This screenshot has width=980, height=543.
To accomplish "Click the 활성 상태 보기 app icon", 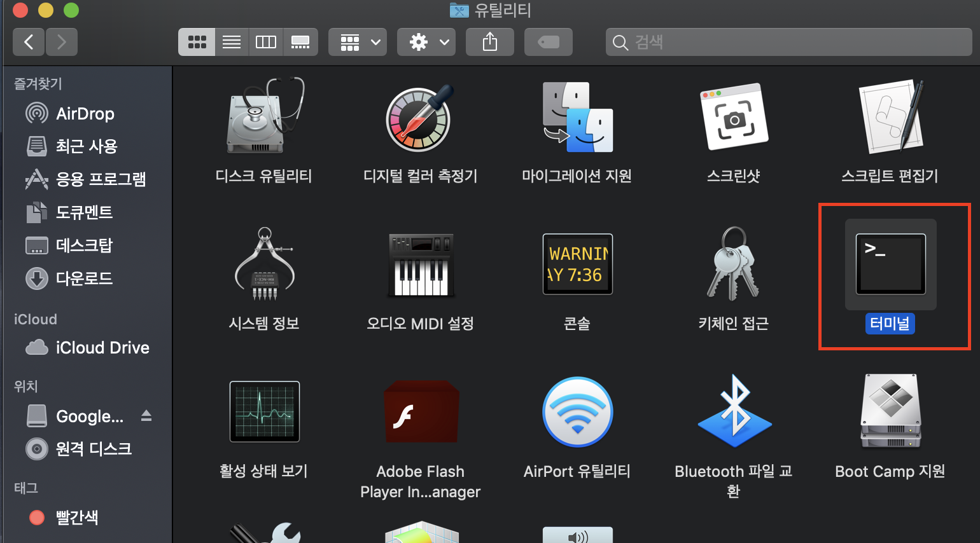I will tap(264, 411).
